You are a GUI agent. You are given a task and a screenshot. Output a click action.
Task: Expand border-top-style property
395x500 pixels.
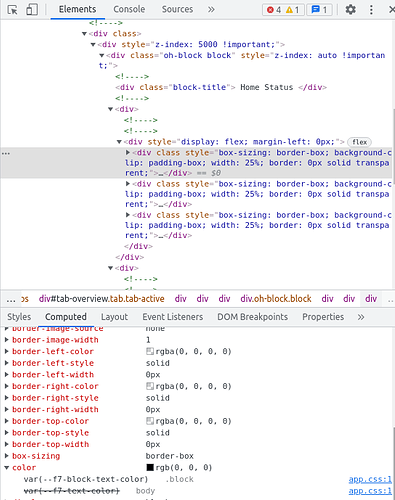tap(6, 433)
